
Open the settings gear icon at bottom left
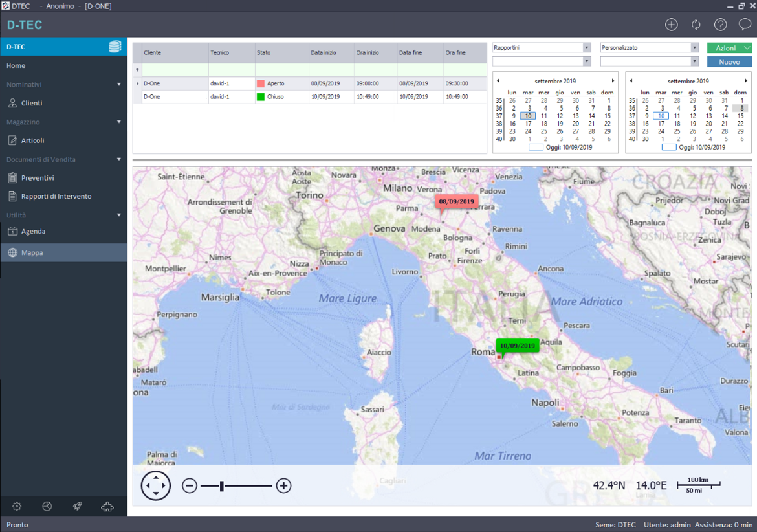pos(16,506)
